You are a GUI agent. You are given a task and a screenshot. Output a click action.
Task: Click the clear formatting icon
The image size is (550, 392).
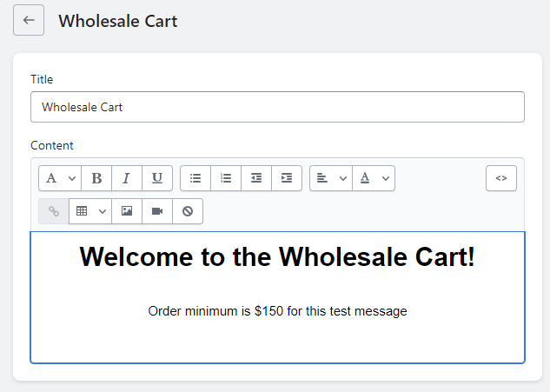188,211
